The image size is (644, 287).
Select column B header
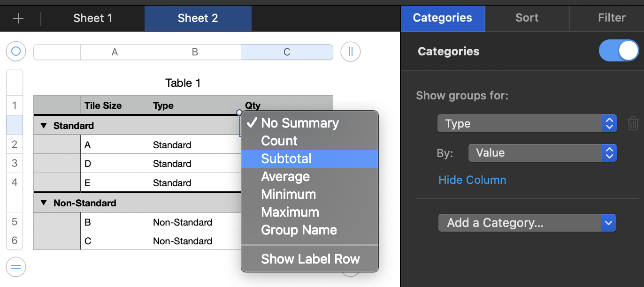[195, 52]
